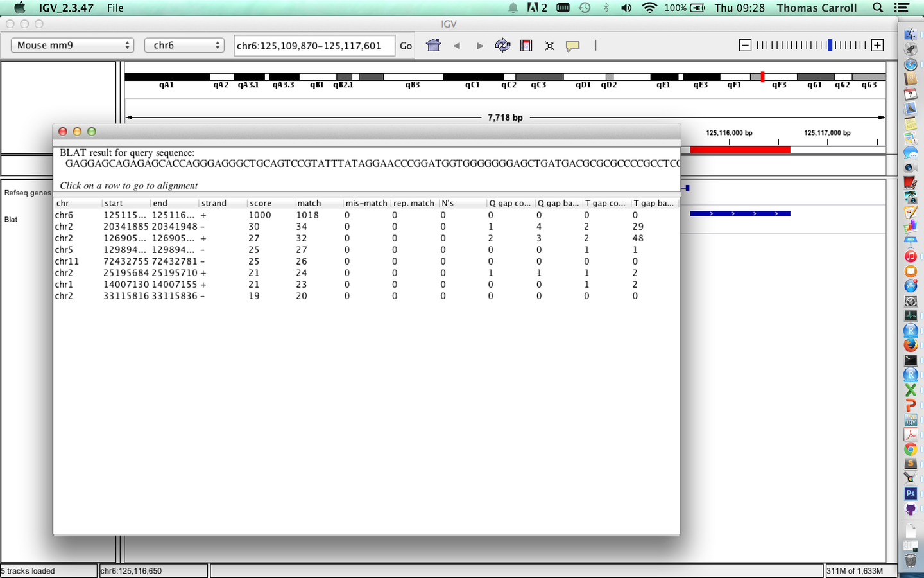Zoom out with the minus icon
The width and height of the screenshot is (924, 578).
coord(745,45)
